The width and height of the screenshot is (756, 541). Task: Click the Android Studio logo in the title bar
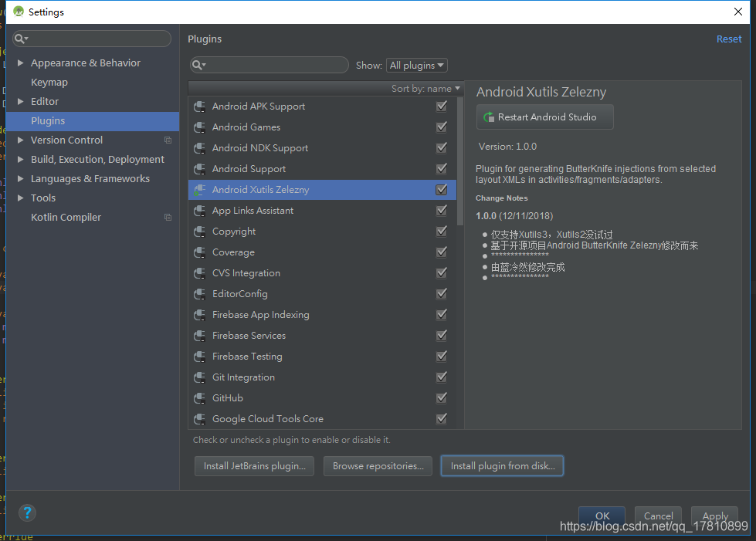click(19, 12)
